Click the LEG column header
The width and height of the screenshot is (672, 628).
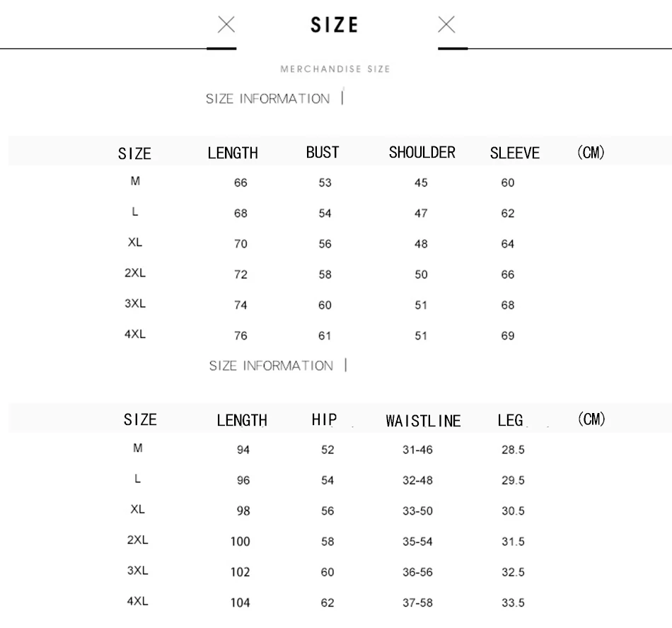pos(510,420)
